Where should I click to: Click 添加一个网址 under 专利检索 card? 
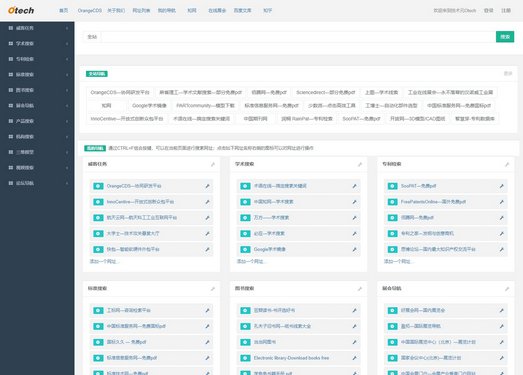point(398,261)
